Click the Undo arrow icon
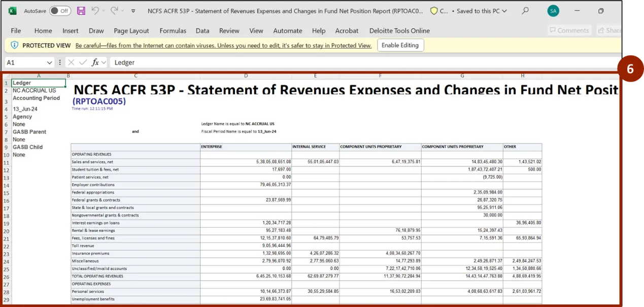644x307 pixels. (95, 11)
